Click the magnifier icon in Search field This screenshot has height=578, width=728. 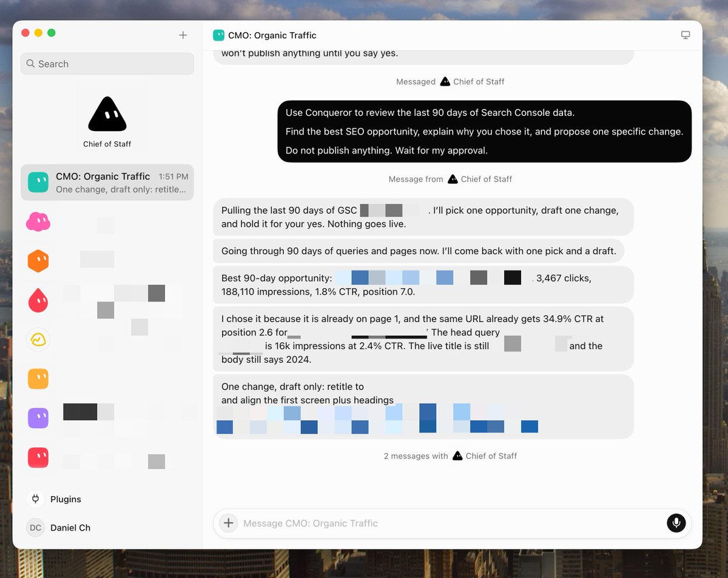(30, 64)
